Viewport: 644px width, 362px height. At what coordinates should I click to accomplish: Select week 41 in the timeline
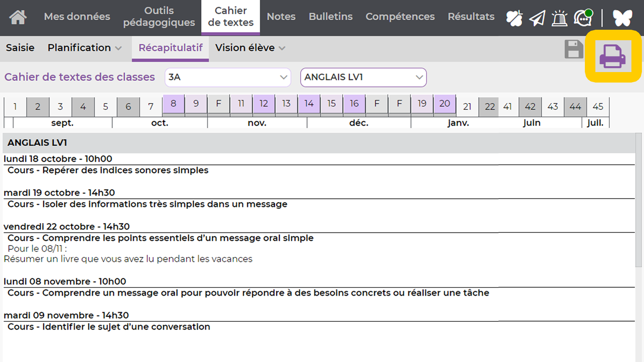coord(508,107)
